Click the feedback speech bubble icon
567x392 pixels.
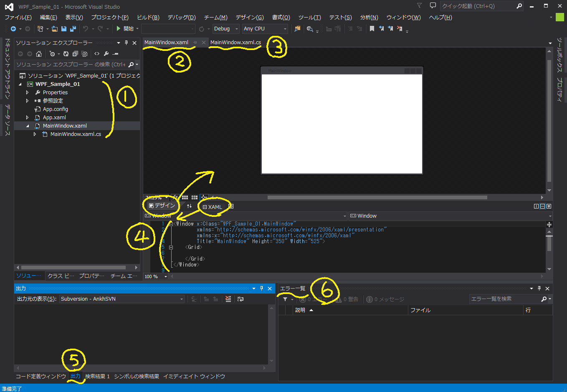coord(433,6)
